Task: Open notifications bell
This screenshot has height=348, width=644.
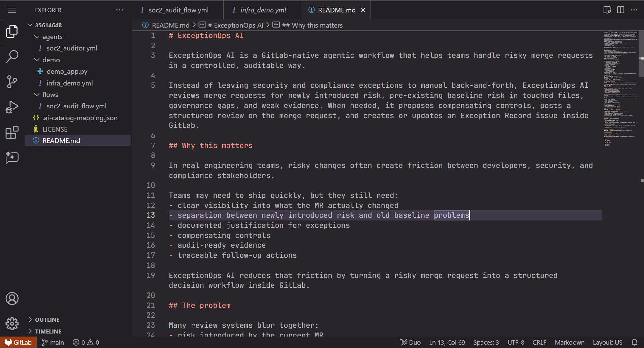Action: [x=634, y=342]
